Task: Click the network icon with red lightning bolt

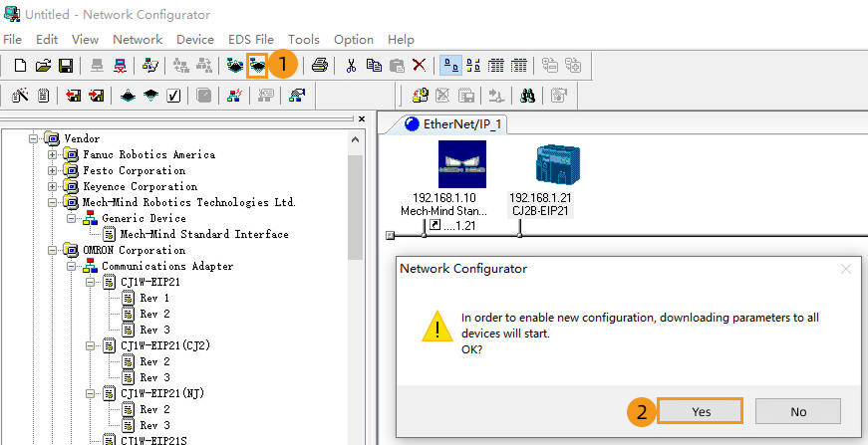Action: pyautogui.click(x=234, y=96)
